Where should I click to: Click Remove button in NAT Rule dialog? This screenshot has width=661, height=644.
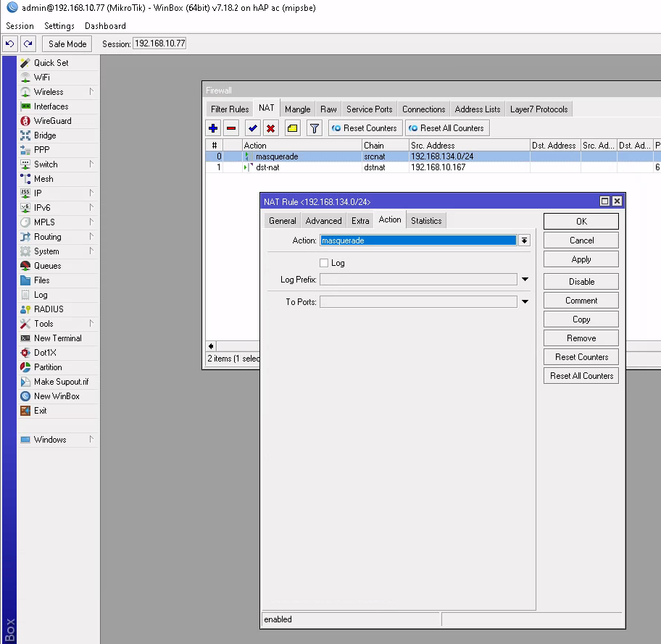coord(581,338)
